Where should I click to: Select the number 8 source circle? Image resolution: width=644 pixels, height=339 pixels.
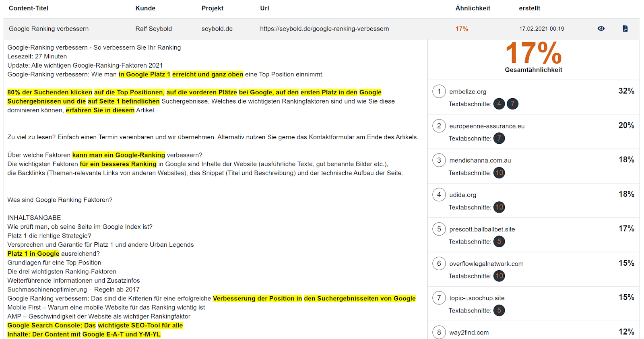[439, 332]
